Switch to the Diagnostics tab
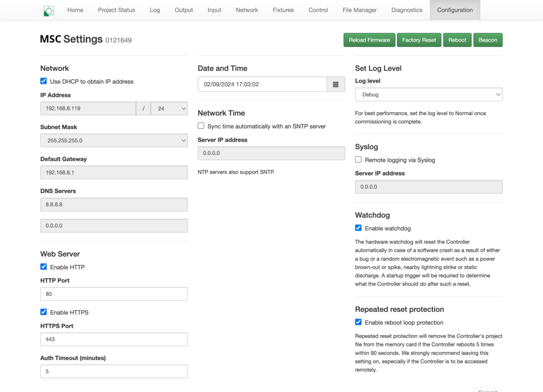Image resolution: width=543 pixels, height=392 pixels. [407, 10]
